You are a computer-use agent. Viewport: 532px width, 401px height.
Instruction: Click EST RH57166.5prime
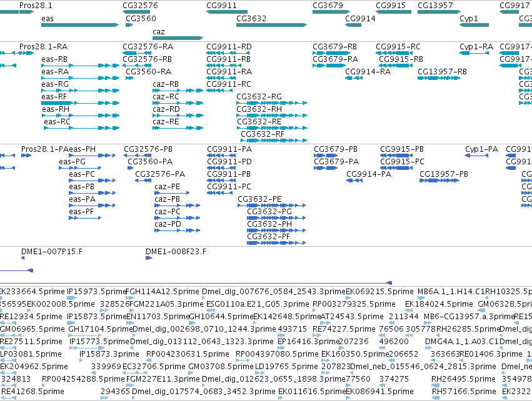tap(464, 392)
